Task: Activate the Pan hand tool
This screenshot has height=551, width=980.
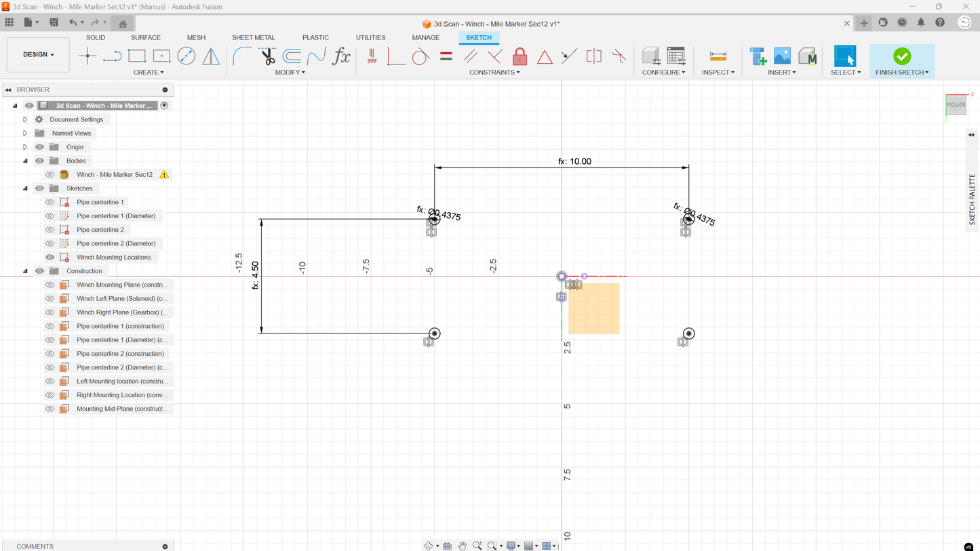Action: 462,546
